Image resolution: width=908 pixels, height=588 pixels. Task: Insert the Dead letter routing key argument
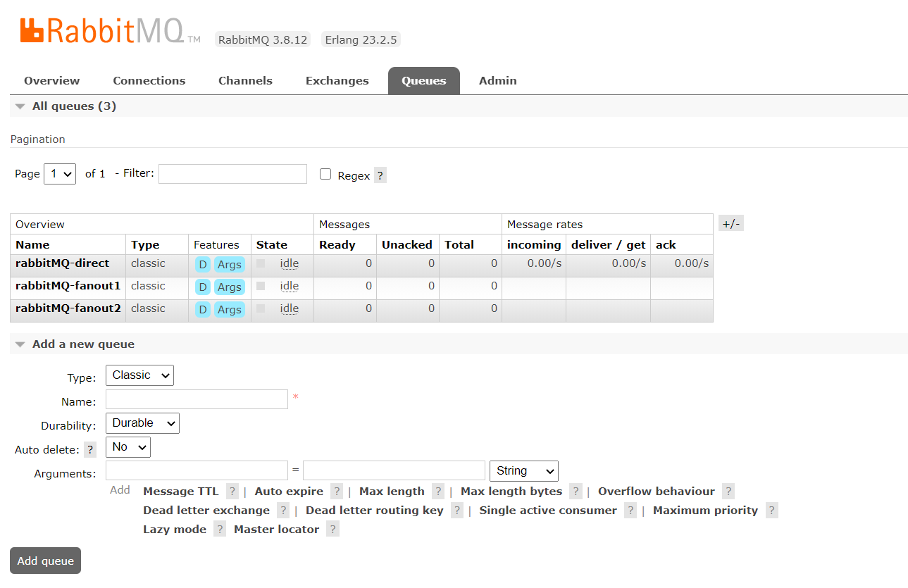coord(375,511)
